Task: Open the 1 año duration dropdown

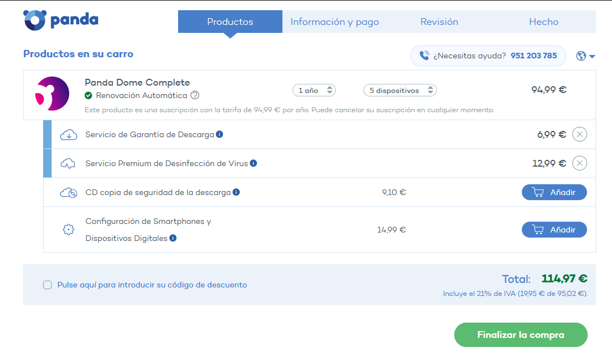Action: [314, 91]
